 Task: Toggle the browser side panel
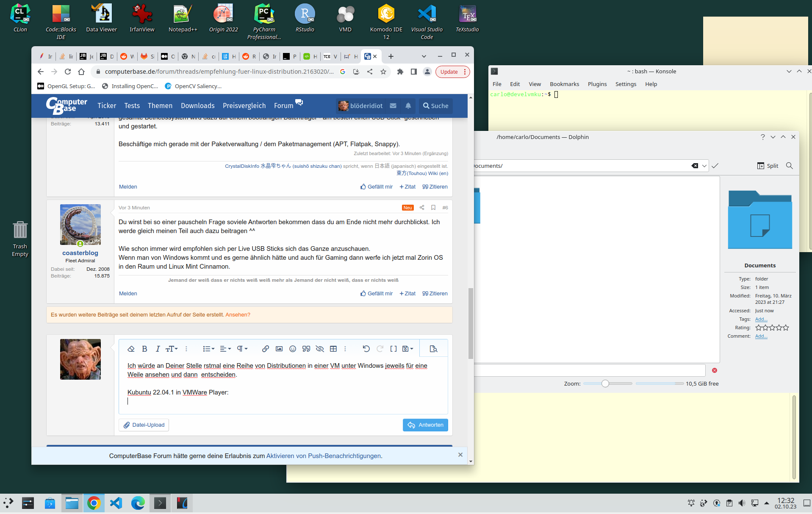coord(414,72)
